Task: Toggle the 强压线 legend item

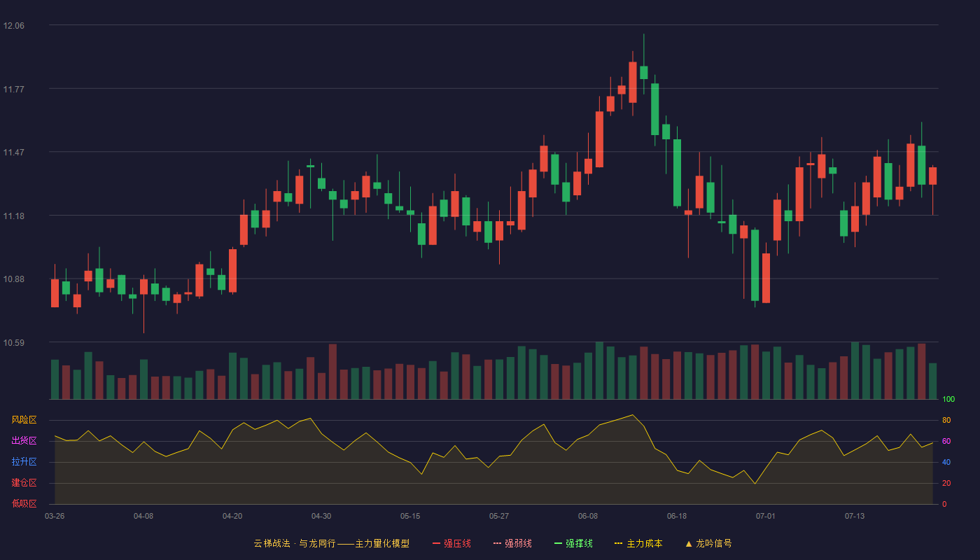Action: click(451, 543)
